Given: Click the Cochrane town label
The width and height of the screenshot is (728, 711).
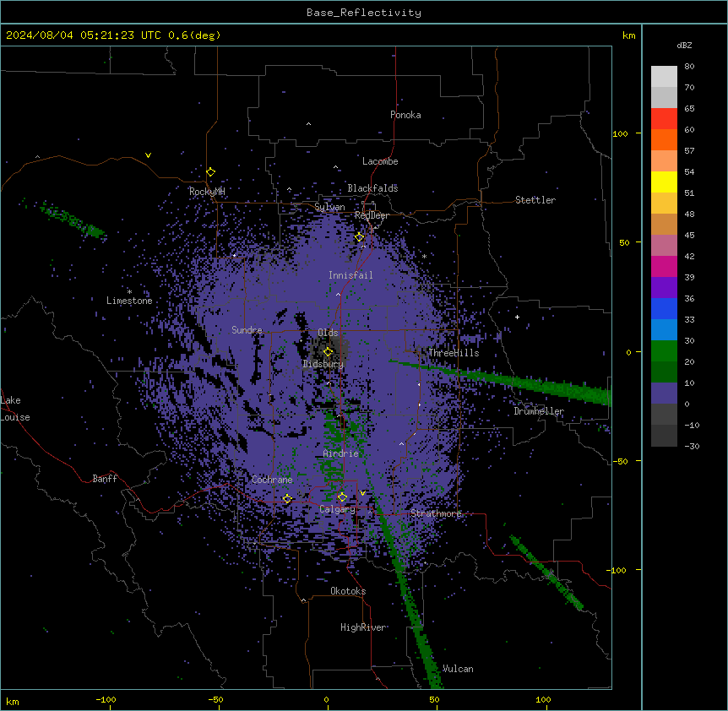Looking at the screenshot, I should 272,480.
